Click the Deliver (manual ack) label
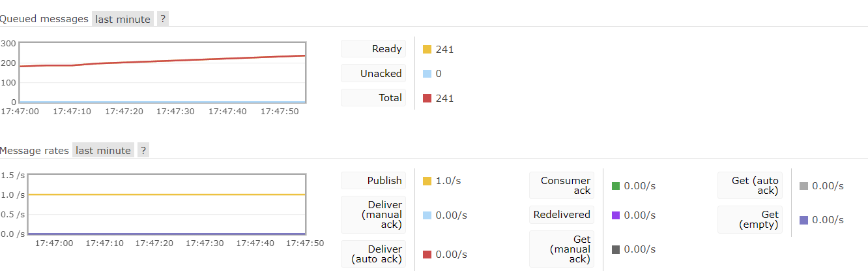 [373, 215]
